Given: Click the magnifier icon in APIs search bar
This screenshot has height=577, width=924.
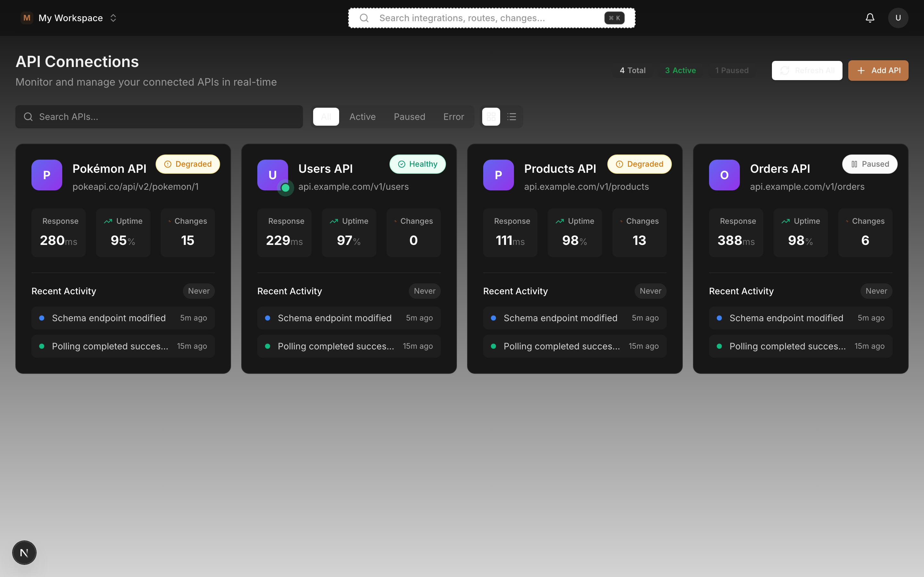Looking at the screenshot, I should tap(28, 116).
